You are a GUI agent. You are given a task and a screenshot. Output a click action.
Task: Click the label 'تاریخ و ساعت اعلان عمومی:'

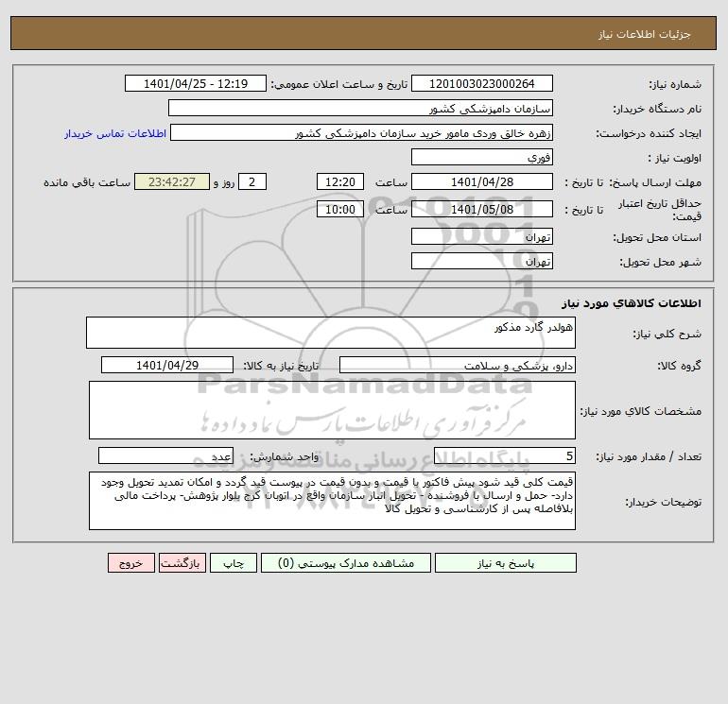338,84
